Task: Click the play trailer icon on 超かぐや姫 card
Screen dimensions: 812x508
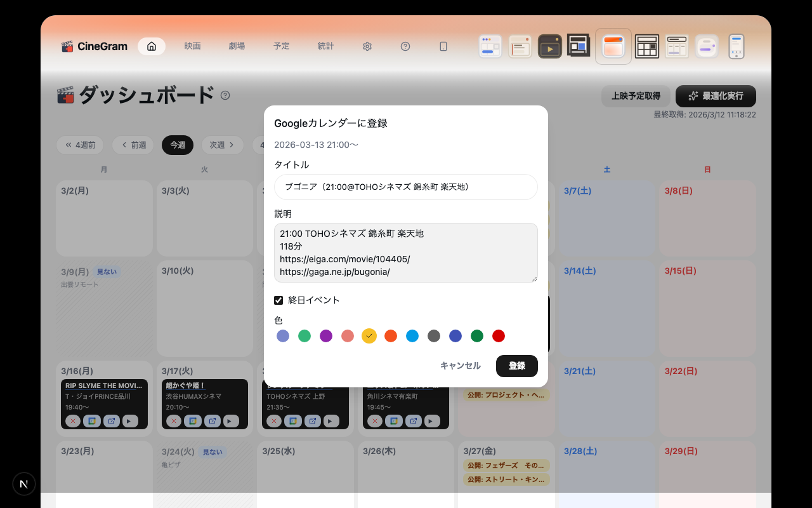Action: [x=230, y=420]
